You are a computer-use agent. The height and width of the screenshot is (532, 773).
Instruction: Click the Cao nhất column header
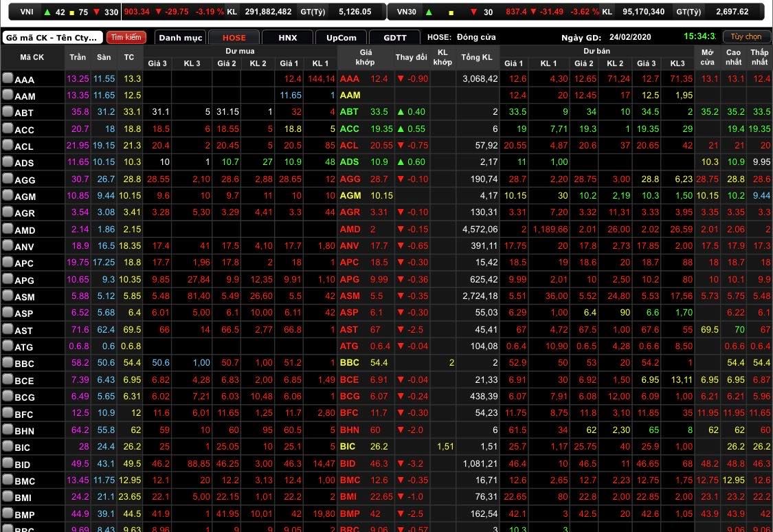(733, 57)
